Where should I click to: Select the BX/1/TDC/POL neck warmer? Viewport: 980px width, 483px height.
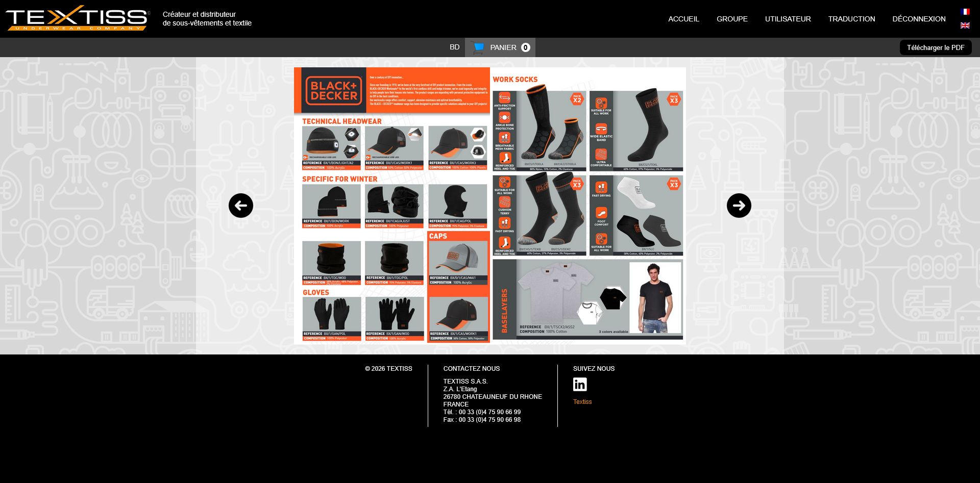(x=394, y=263)
